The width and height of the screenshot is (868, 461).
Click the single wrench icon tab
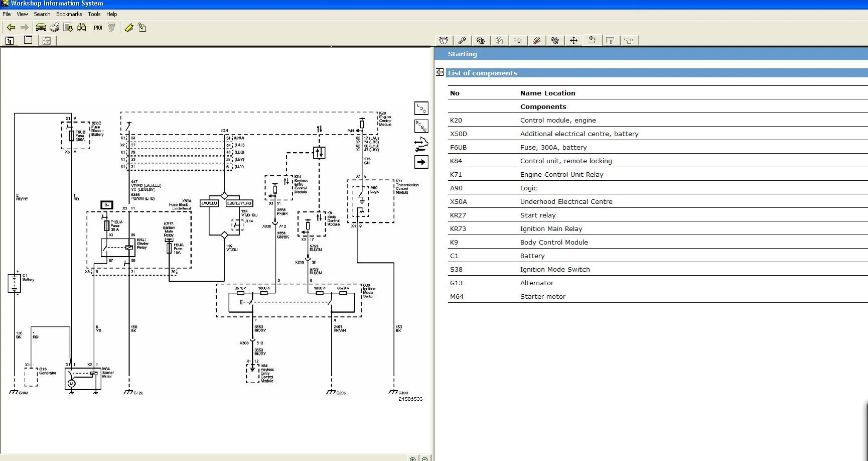tap(462, 41)
